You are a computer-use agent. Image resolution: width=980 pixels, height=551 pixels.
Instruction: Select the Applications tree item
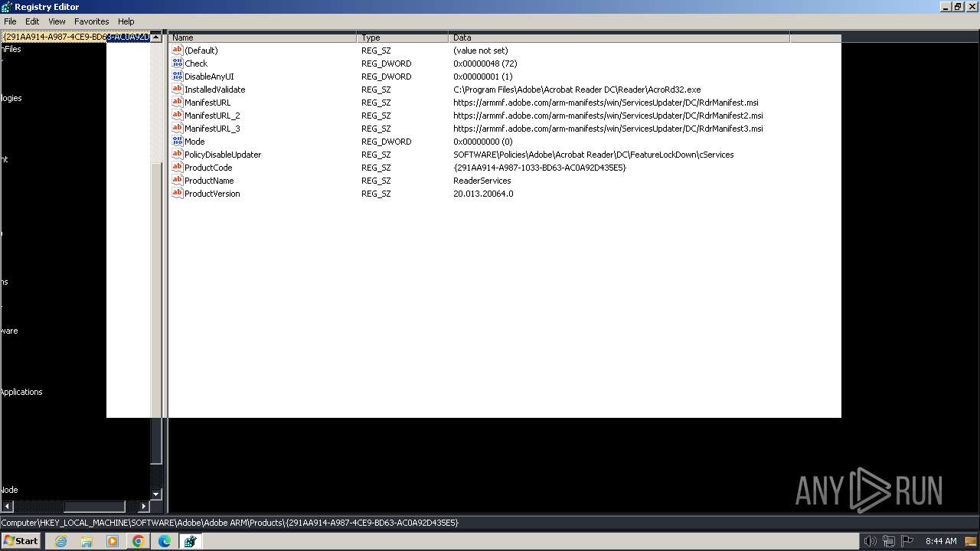(x=21, y=392)
